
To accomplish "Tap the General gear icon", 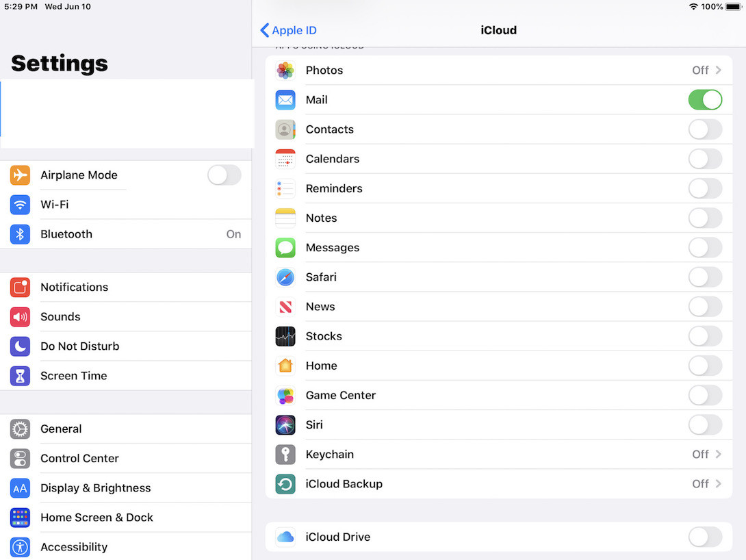I will (20, 429).
